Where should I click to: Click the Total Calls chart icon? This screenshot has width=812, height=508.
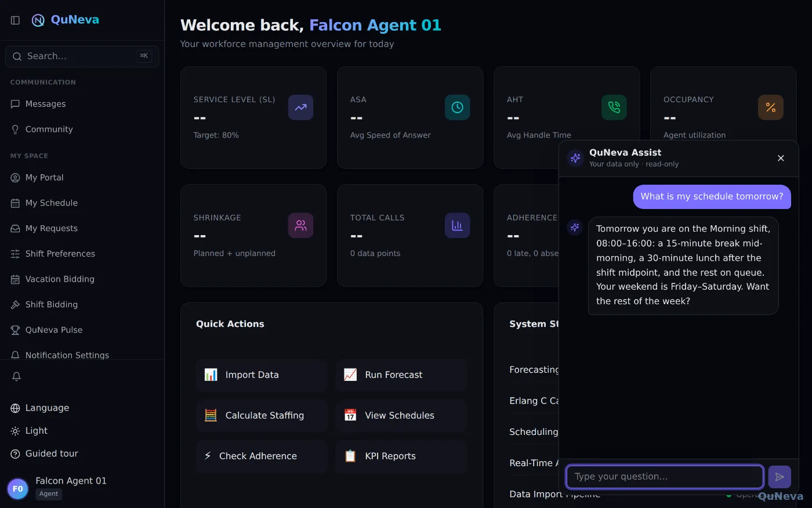pyautogui.click(x=457, y=225)
